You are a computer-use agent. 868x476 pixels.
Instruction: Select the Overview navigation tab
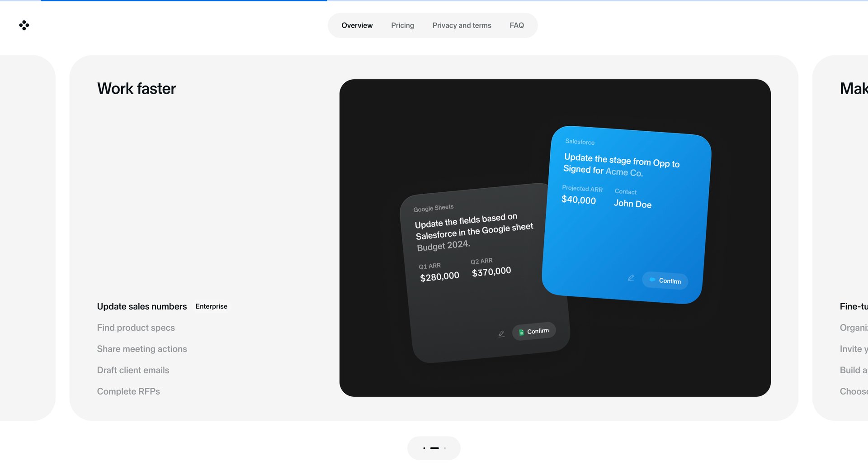click(357, 25)
